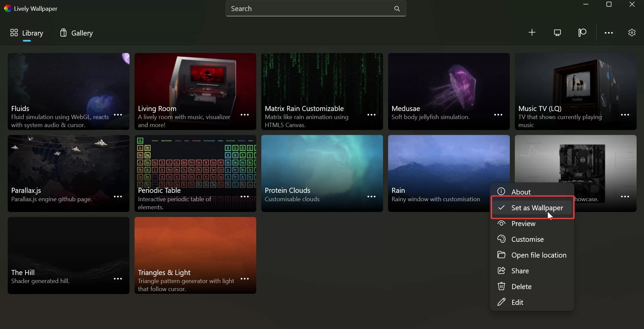Select Edit from the context menu
Viewport: 644px width, 329px height.
[532, 302]
